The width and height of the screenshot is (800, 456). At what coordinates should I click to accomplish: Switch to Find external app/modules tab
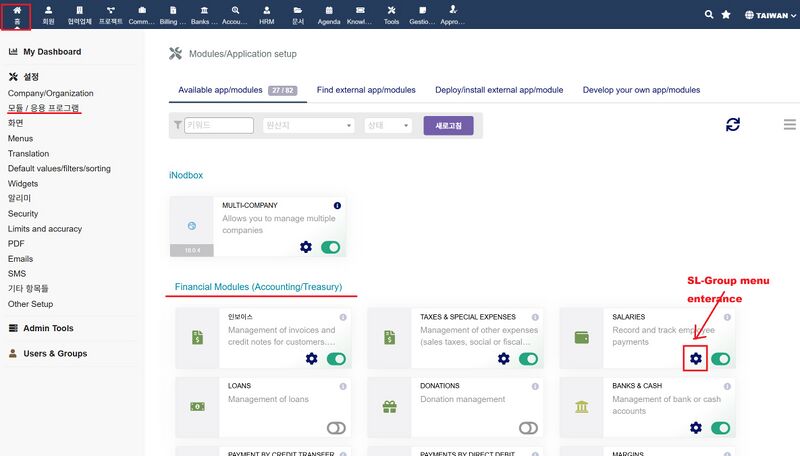pyautogui.click(x=366, y=90)
